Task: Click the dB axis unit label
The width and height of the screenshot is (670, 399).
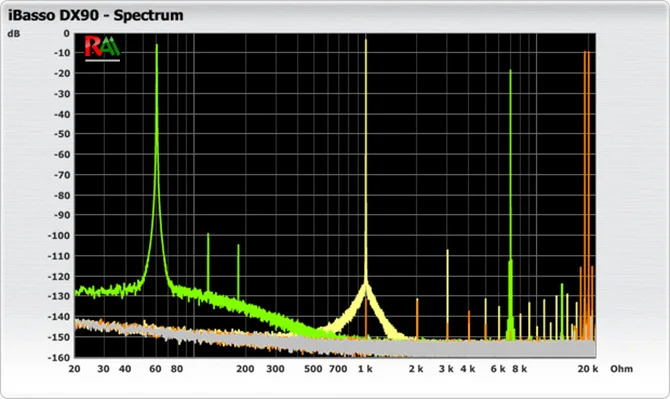Action: click(13, 33)
